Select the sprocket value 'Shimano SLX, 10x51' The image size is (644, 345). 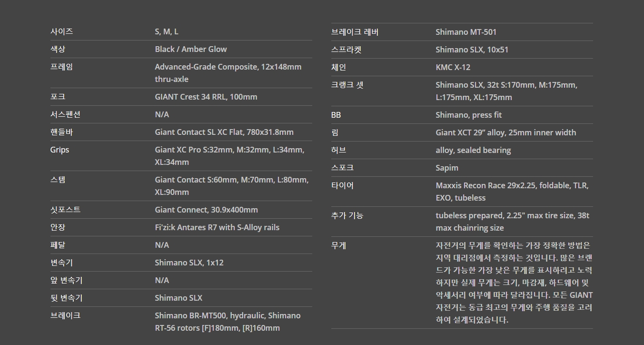pos(472,50)
